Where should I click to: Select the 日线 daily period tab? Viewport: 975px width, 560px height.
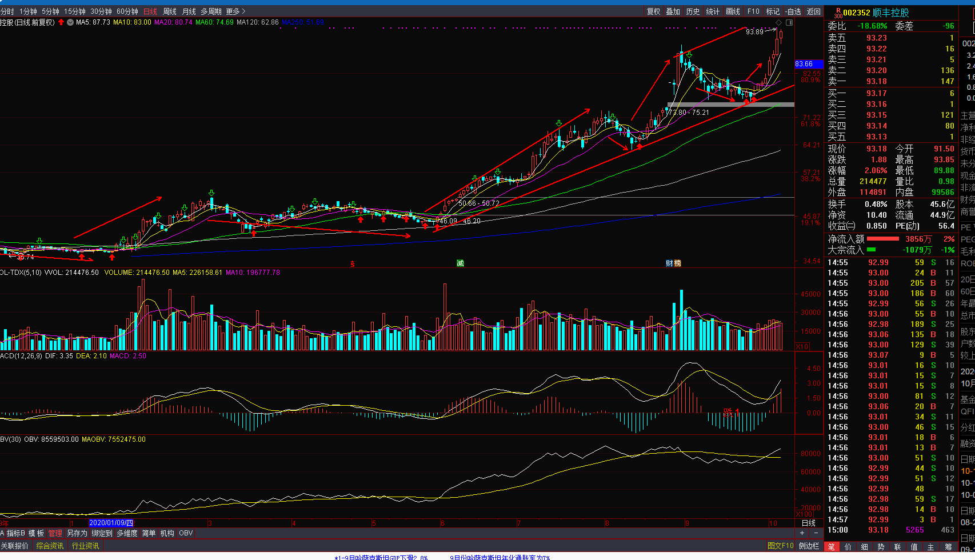tap(150, 11)
